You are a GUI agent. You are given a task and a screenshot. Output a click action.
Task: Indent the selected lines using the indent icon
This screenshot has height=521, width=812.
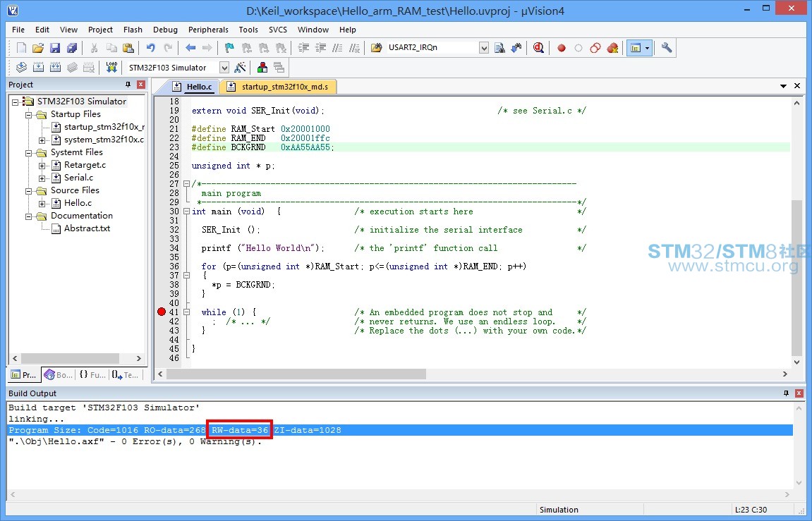(x=304, y=48)
